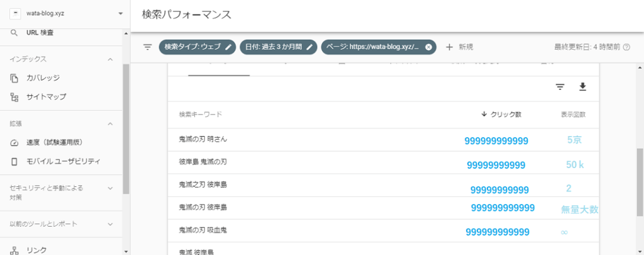644x255 pixels.
Task: Click pencil icon on 検索タイプ chip
Action: [x=229, y=47]
